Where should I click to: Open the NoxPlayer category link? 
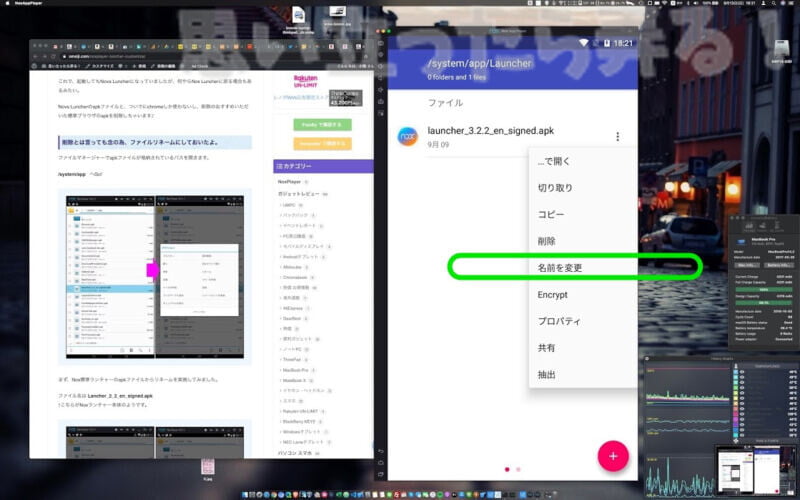(x=289, y=182)
